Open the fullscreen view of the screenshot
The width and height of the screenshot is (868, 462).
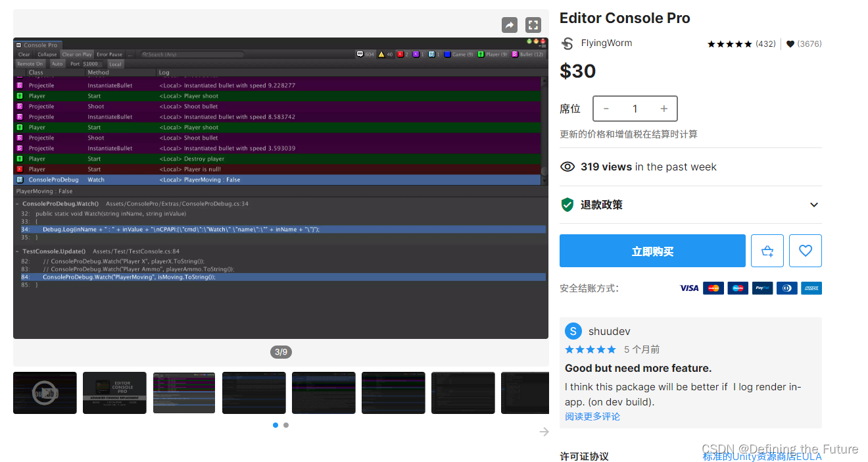[x=533, y=24]
